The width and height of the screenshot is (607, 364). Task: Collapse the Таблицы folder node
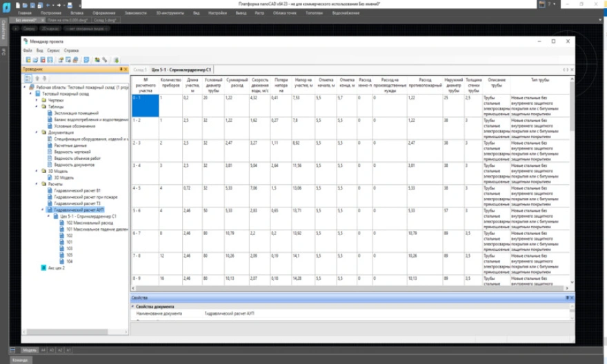(x=37, y=106)
